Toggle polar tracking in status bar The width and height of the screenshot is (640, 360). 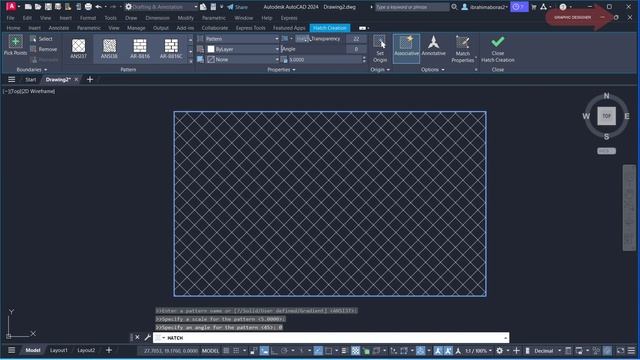coord(284,351)
